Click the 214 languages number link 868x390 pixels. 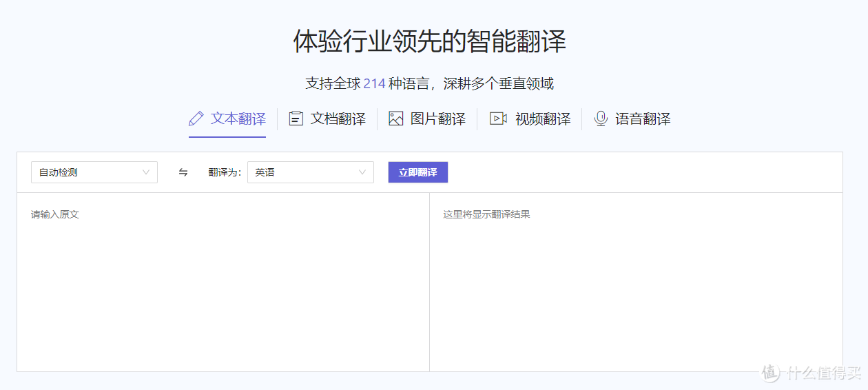coord(374,84)
